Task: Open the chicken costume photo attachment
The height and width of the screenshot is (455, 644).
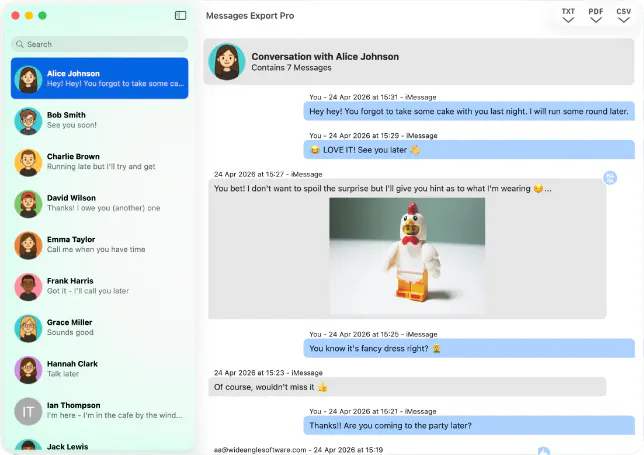Action: pos(407,256)
